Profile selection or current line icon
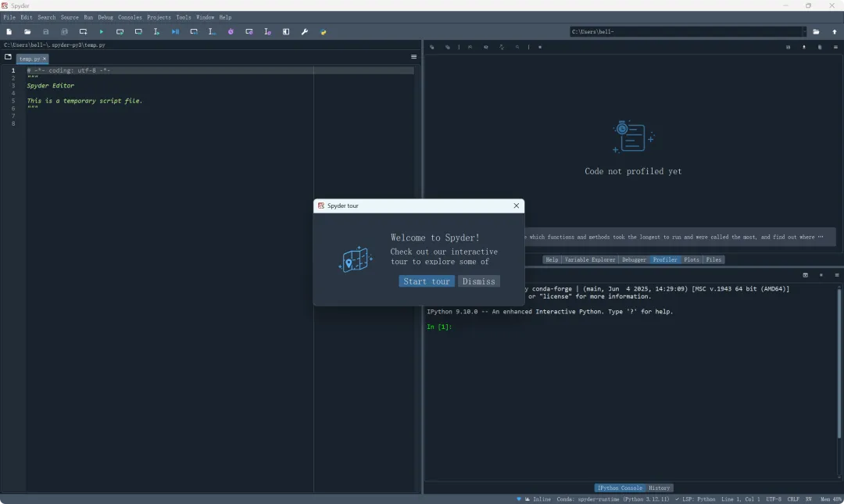844x504 pixels. pyautogui.click(x=267, y=32)
